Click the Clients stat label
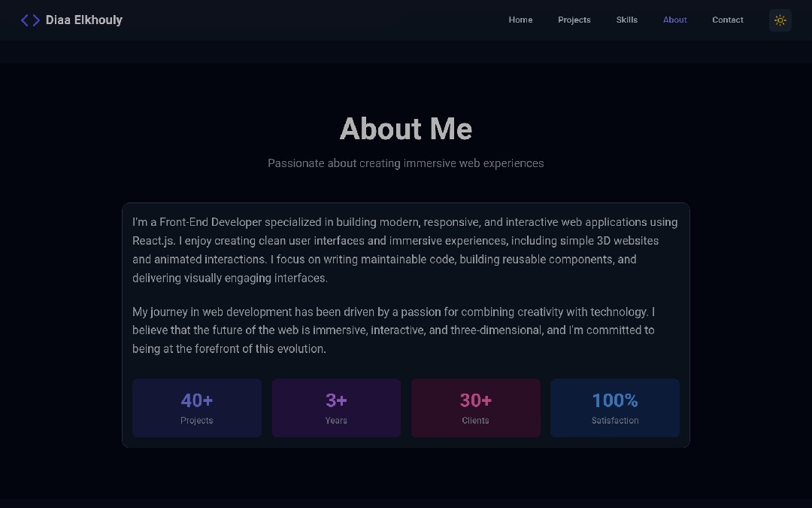The width and height of the screenshot is (812, 508). 475,421
